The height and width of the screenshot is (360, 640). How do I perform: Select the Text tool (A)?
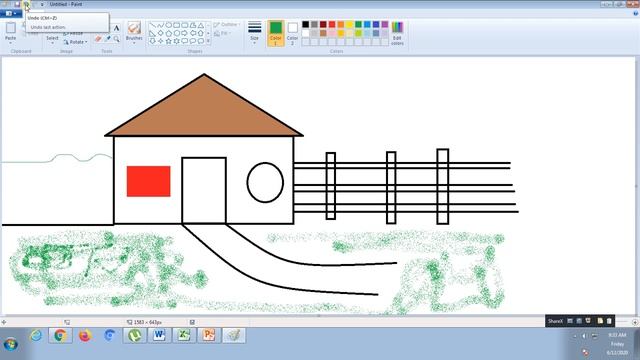click(116, 28)
